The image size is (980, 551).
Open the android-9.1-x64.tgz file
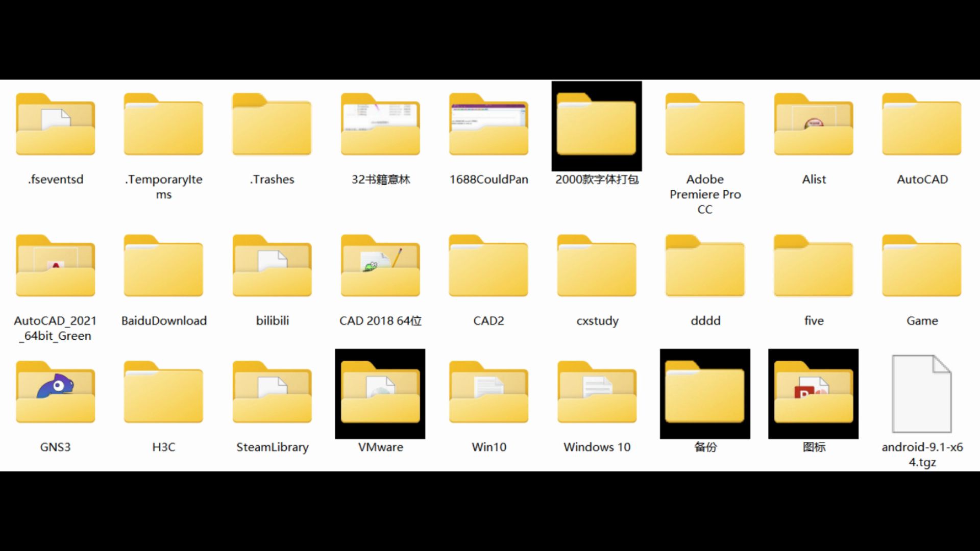[921, 392]
